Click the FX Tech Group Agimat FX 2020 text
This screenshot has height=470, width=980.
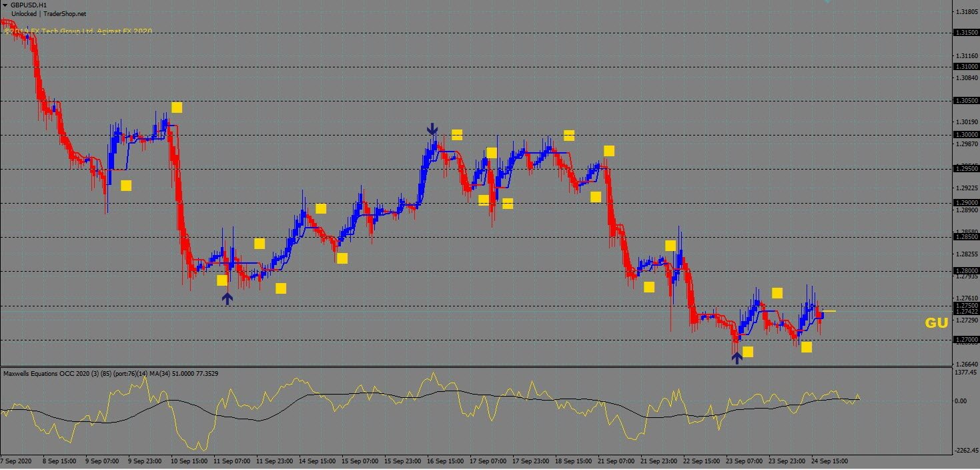click(x=78, y=31)
